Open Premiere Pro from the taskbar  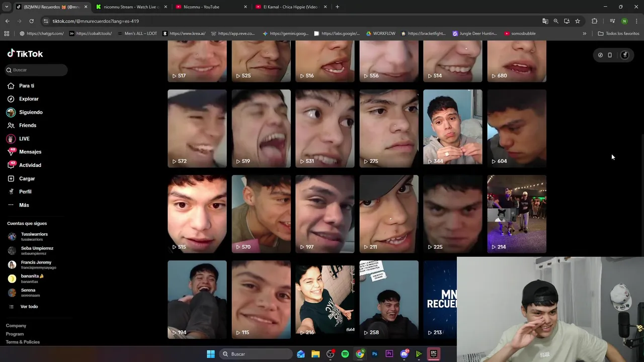click(389, 354)
